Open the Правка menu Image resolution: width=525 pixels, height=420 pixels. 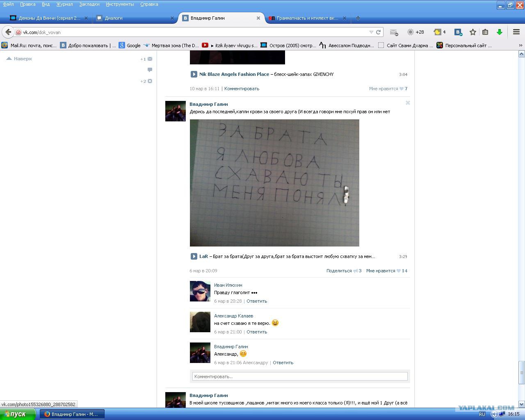[x=27, y=4]
